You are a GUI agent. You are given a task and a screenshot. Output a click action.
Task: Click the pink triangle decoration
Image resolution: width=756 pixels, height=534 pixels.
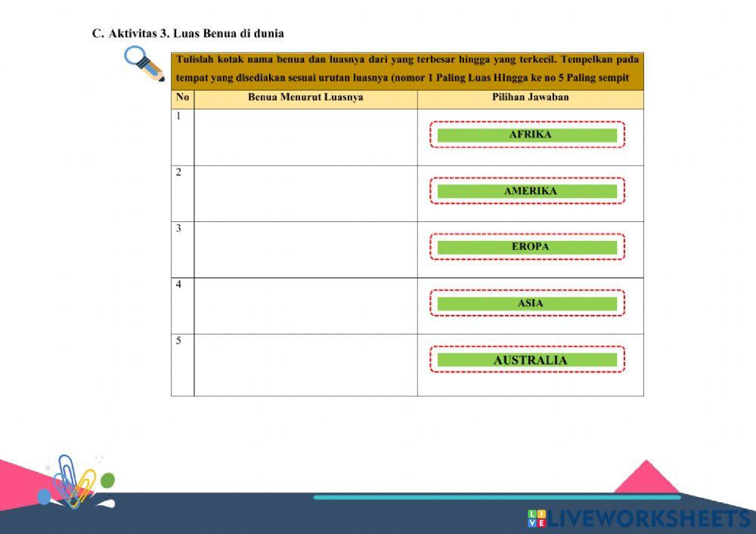tap(646, 477)
